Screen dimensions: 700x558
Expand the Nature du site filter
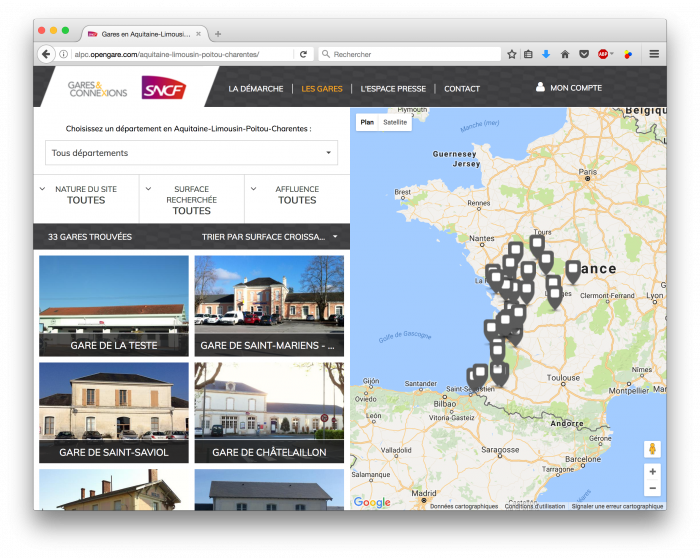click(x=86, y=194)
